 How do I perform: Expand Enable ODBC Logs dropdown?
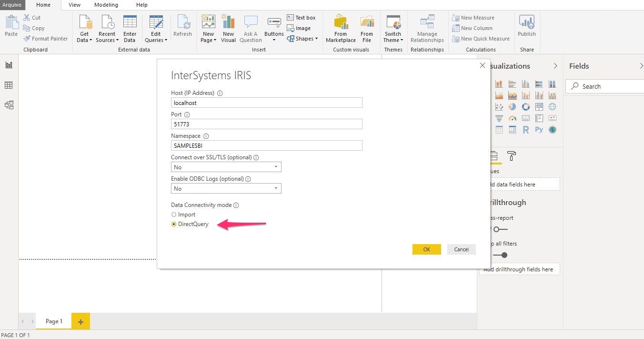pyautogui.click(x=226, y=189)
